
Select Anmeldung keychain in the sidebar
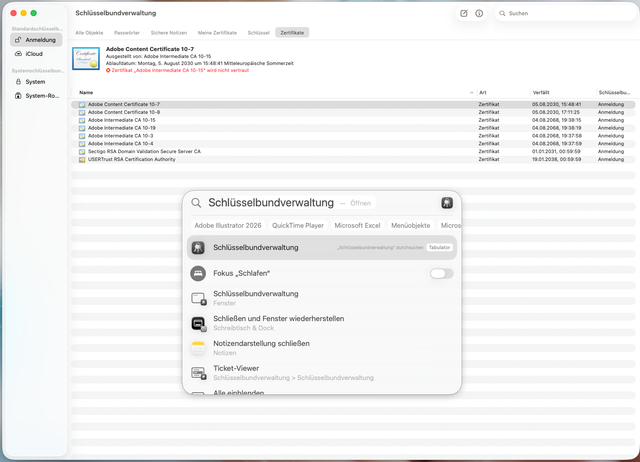[x=36, y=40]
